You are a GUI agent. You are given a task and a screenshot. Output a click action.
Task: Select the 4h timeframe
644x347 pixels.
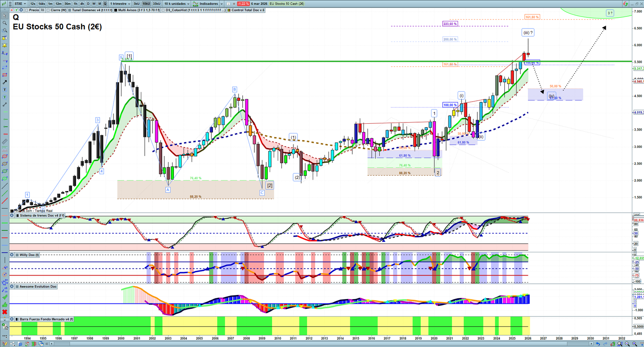tap(82, 4)
